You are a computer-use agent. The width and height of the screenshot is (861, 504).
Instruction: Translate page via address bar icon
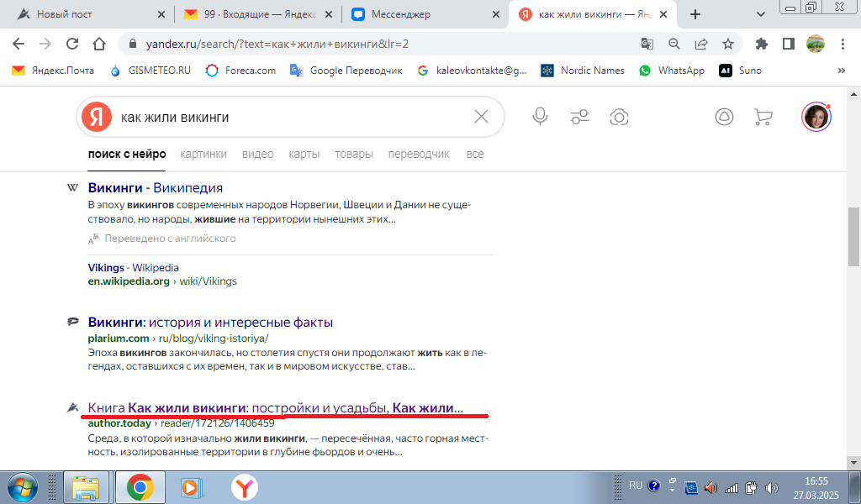point(647,44)
